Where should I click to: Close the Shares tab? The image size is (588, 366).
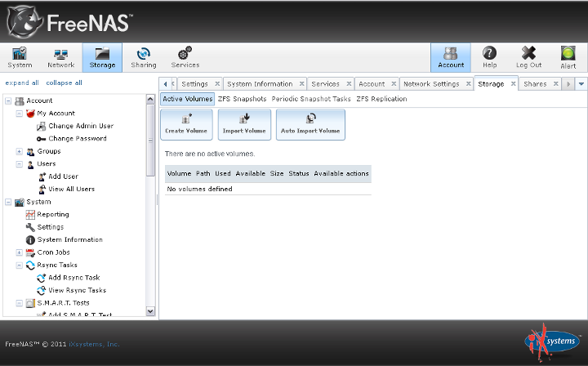coord(556,83)
